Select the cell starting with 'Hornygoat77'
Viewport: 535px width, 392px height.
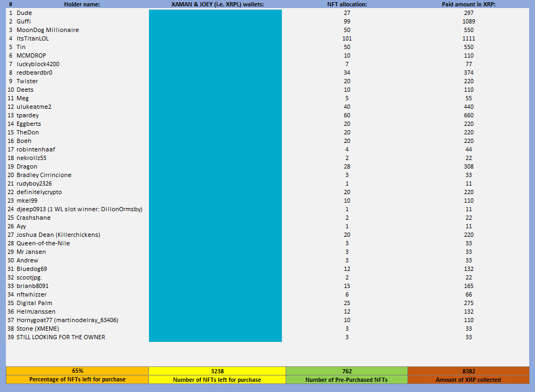click(68, 320)
